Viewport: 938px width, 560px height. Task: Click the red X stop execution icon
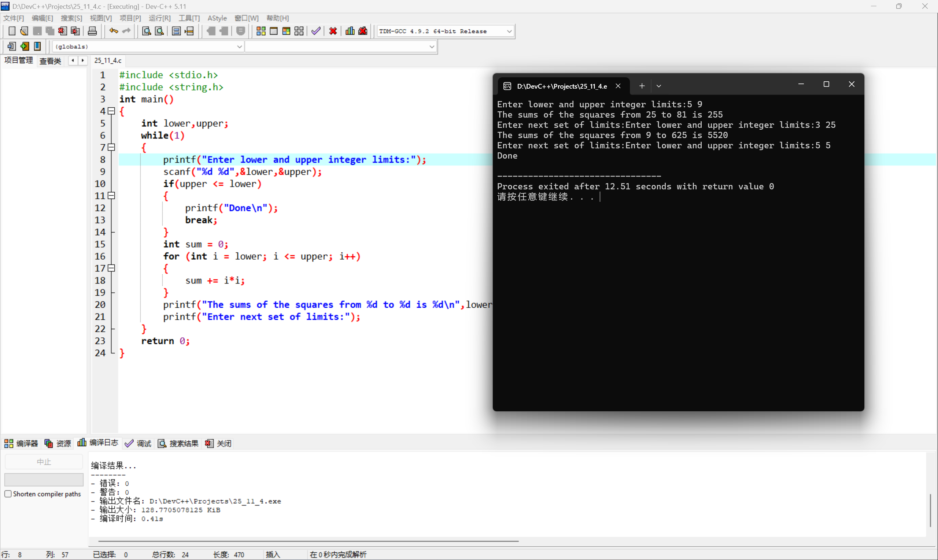[333, 31]
